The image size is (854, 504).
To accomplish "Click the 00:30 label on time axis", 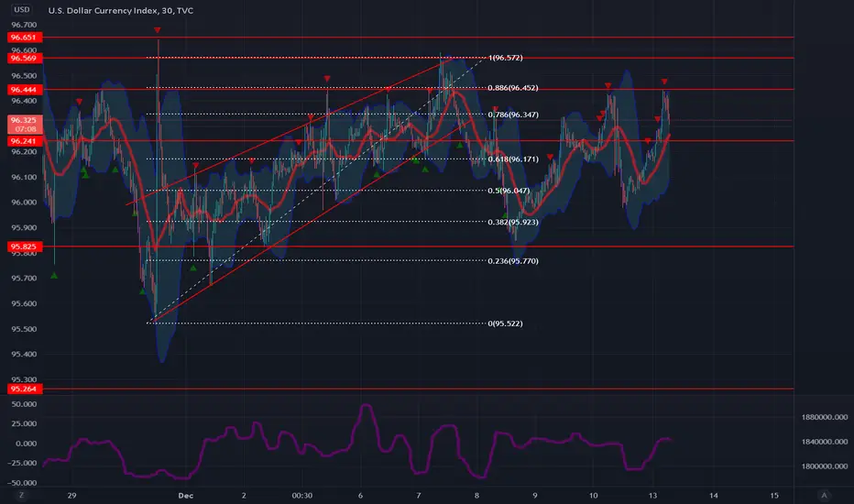I will [x=302, y=496].
